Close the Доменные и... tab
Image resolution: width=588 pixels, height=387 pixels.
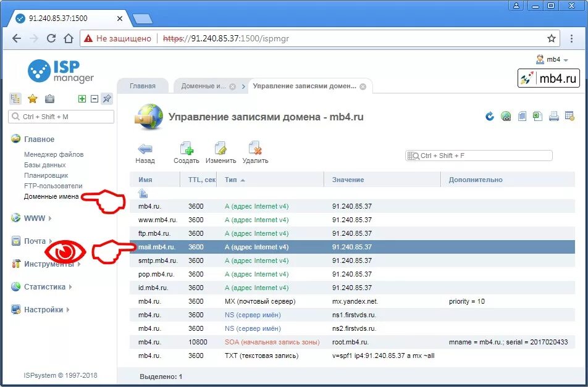click(232, 86)
